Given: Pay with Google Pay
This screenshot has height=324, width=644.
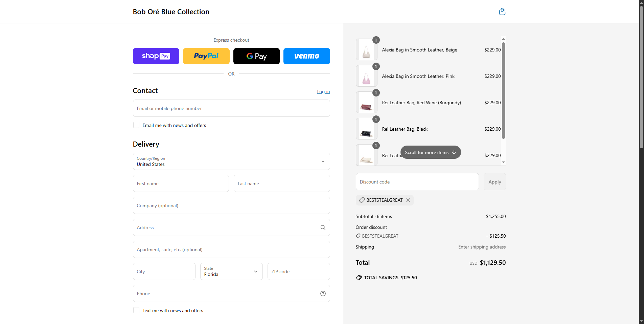Looking at the screenshot, I should point(256,56).
